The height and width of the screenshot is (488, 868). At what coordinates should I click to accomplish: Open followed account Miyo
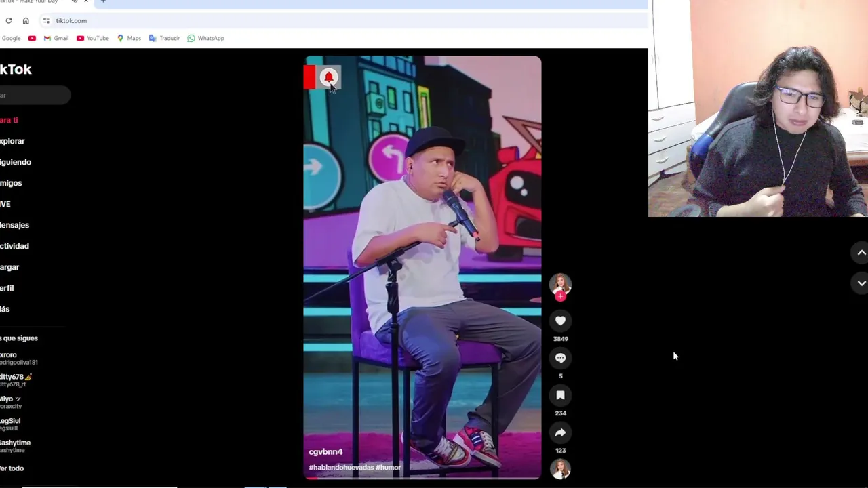(11, 402)
